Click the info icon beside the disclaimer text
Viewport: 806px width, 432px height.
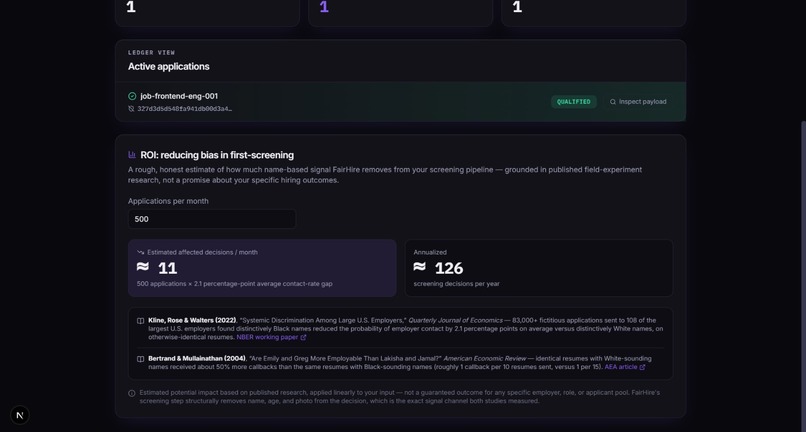pos(132,393)
